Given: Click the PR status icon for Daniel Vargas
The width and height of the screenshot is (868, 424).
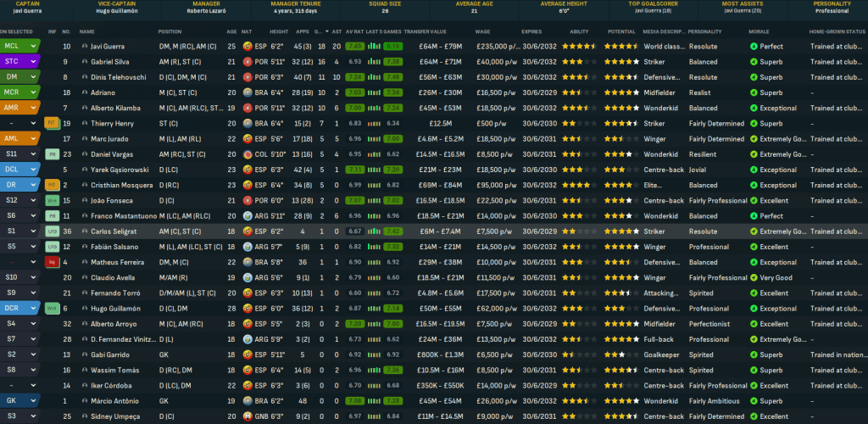Looking at the screenshot, I should (51, 154).
